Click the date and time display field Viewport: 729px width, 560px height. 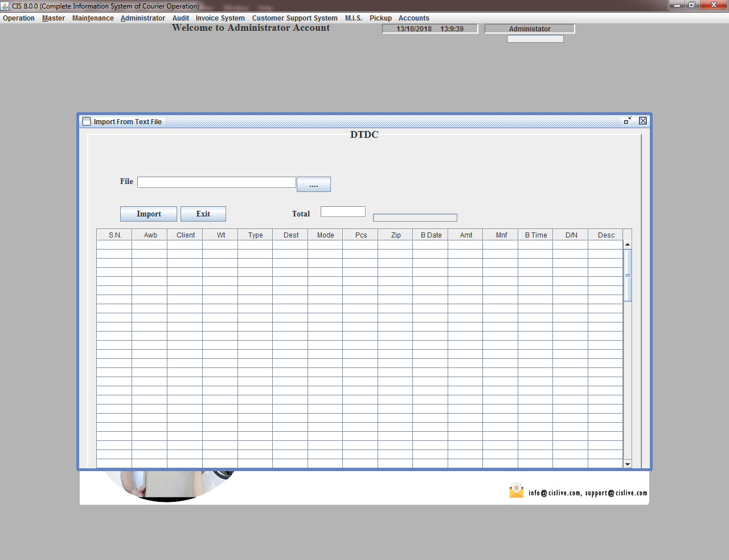pyautogui.click(x=430, y=28)
